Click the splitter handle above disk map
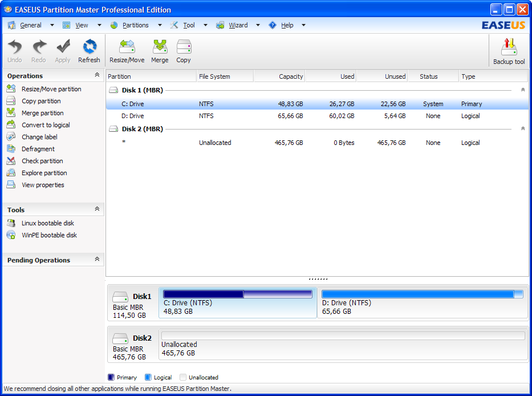Image resolution: width=532 pixels, height=396 pixels. click(x=318, y=279)
